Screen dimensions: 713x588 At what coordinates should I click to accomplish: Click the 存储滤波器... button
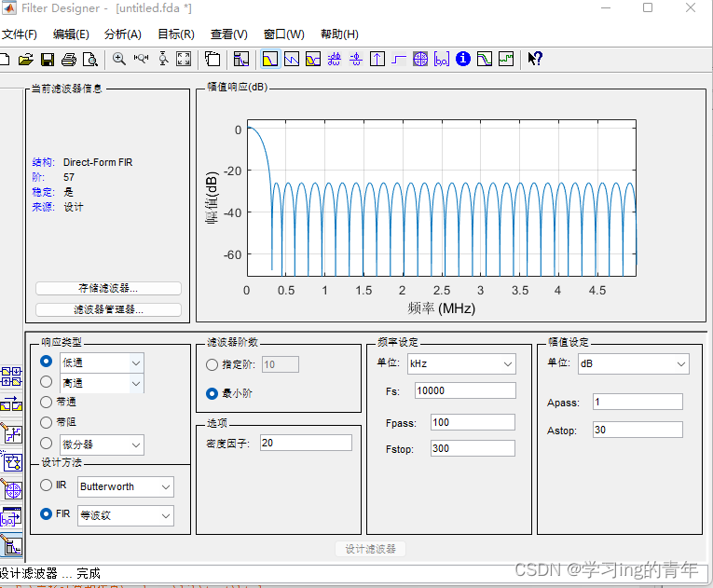point(108,288)
